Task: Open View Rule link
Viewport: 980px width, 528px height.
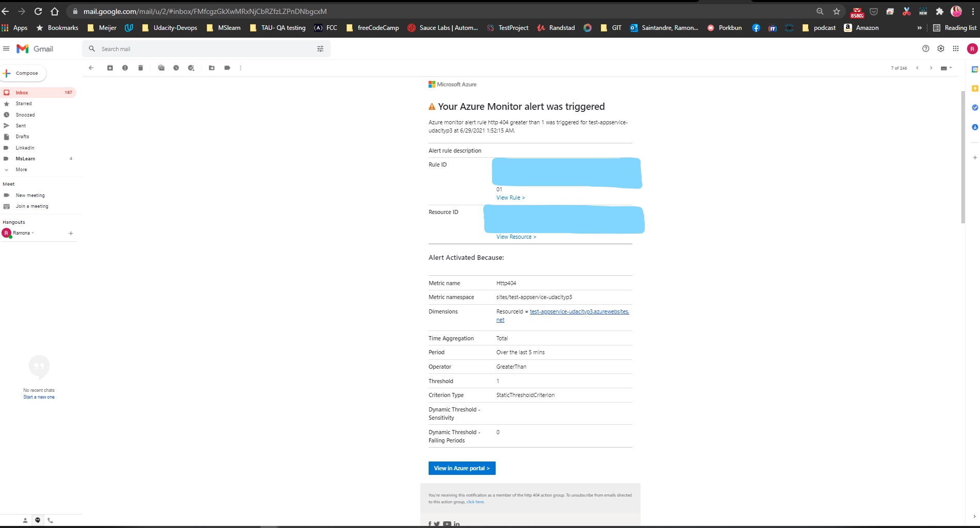Action: click(x=511, y=197)
